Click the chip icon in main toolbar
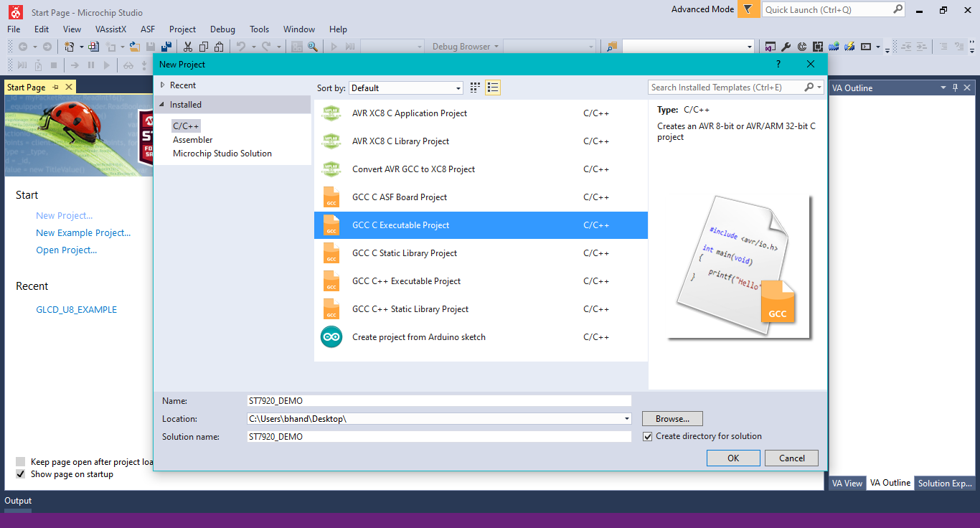Image resolution: width=980 pixels, height=528 pixels. (818, 47)
